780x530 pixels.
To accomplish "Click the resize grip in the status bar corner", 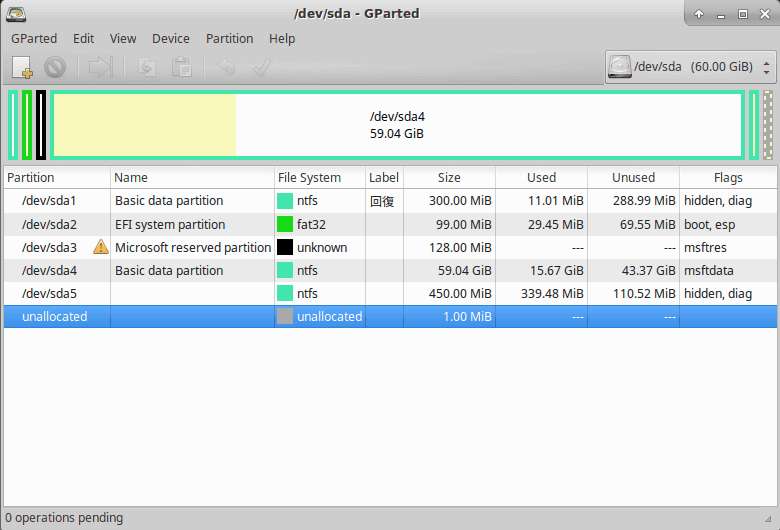I will coord(768,519).
